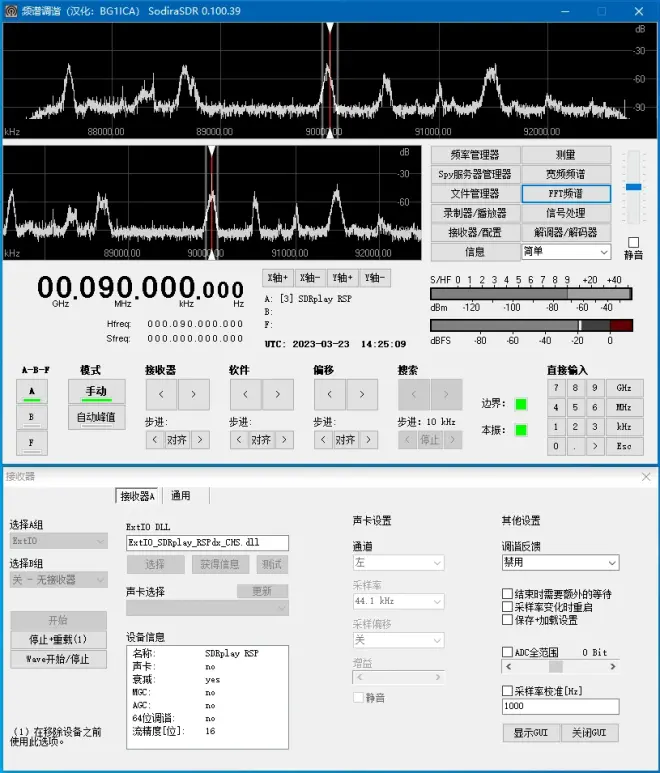Viewport: 660px width, 773px height.
Task: Open the 信息 dropdown showing 简单
Action: (565, 252)
